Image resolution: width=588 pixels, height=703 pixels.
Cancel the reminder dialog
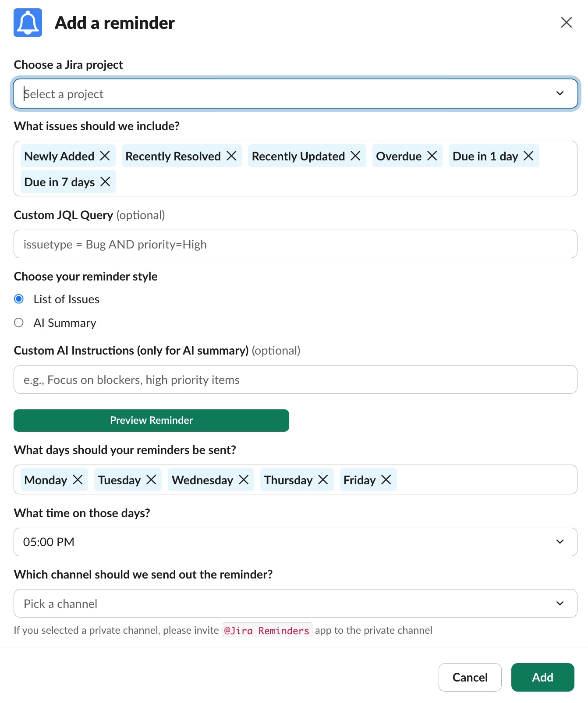470,678
